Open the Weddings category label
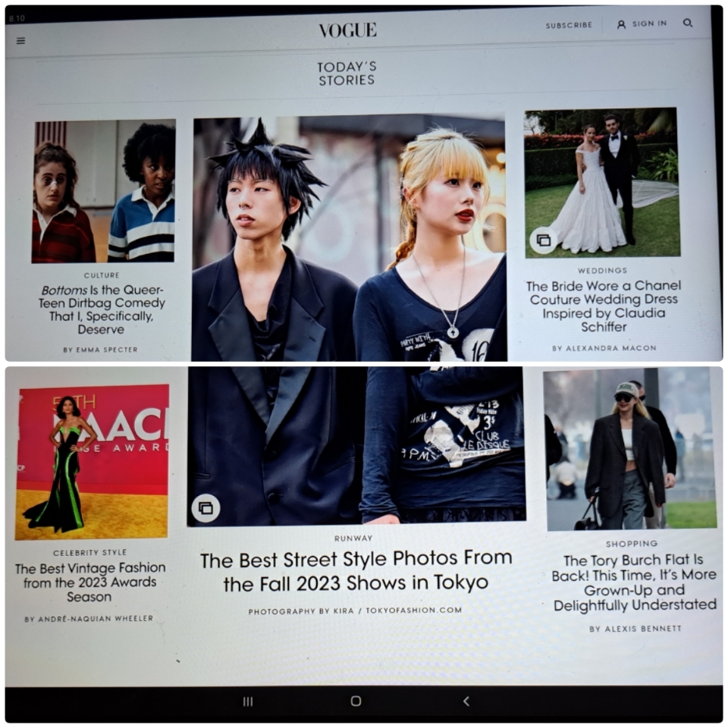The image size is (728, 728). (x=602, y=270)
